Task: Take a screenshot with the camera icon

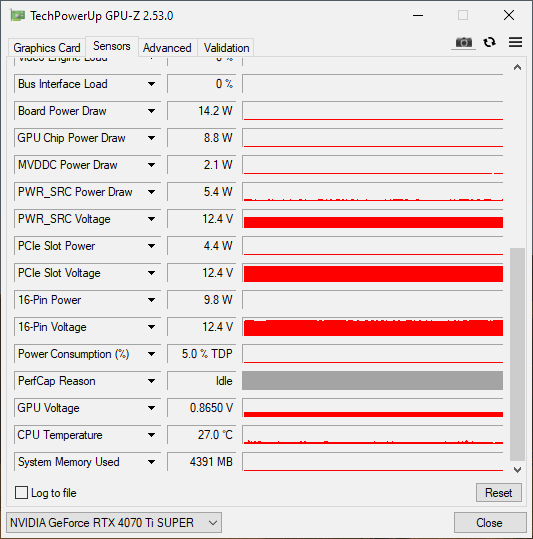Action: click(463, 43)
